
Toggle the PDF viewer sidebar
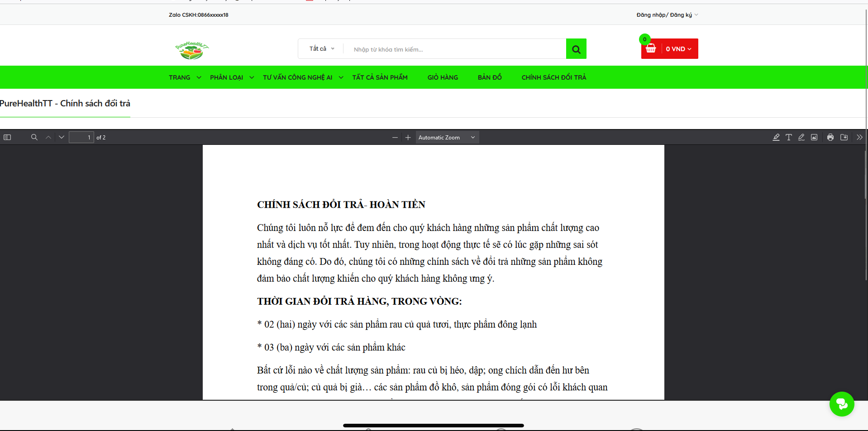[x=7, y=137]
